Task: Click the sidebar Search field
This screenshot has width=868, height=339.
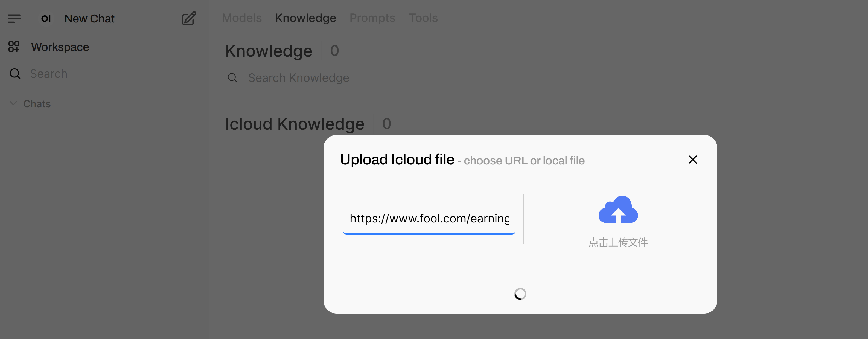Action: click(x=49, y=73)
